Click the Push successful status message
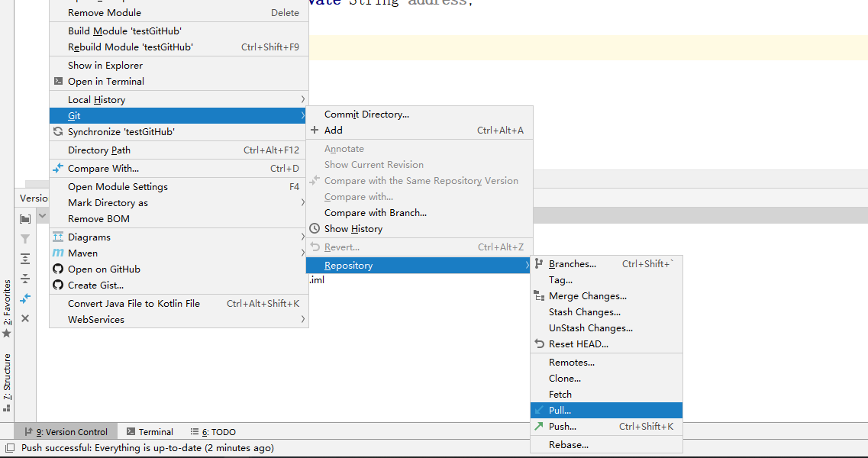868x458 pixels. click(147, 448)
